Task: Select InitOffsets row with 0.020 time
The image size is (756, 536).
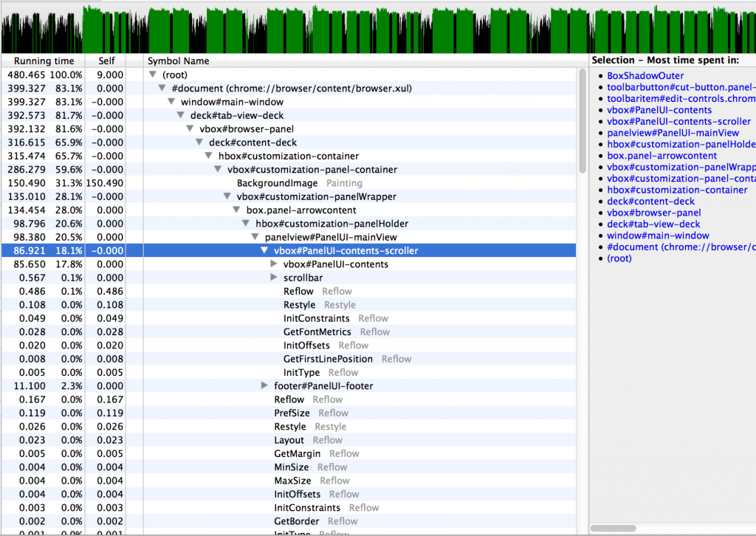Action: click(289, 345)
